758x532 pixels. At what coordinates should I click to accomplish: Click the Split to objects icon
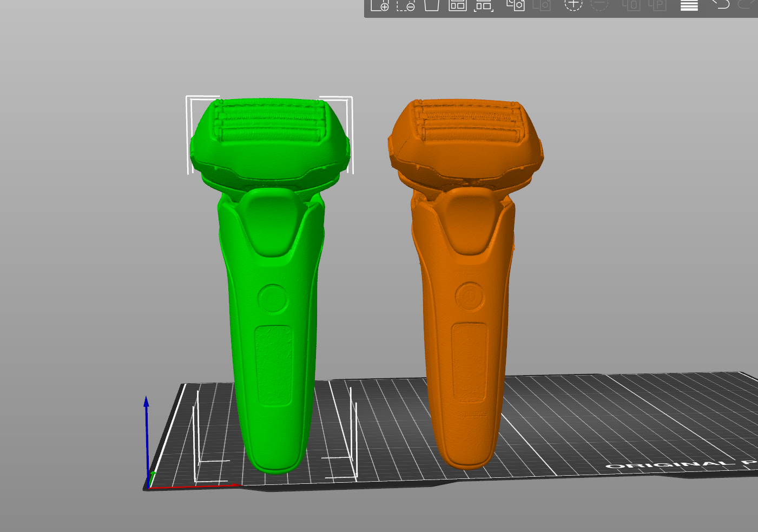pos(631,5)
